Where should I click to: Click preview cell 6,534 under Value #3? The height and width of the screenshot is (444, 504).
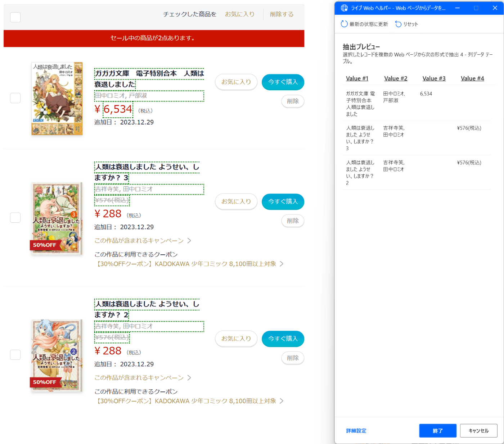tap(426, 94)
